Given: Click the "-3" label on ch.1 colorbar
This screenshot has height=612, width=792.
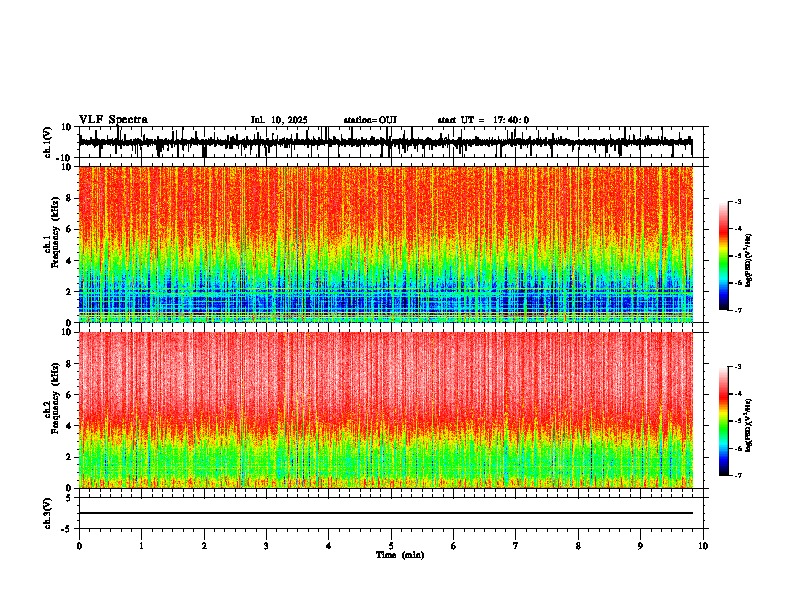Looking at the screenshot, I should pyautogui.click(x=737, y=201).
